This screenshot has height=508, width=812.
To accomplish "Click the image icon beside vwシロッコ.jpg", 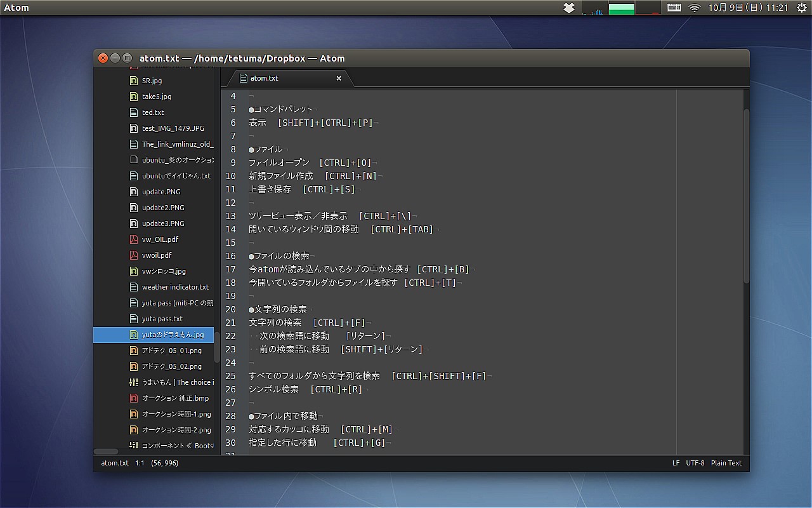I will click(133, 271).
